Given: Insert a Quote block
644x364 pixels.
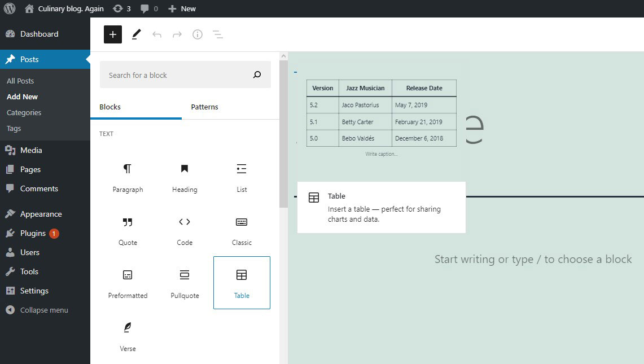Looking at the screenshot, I should [128, 230].
